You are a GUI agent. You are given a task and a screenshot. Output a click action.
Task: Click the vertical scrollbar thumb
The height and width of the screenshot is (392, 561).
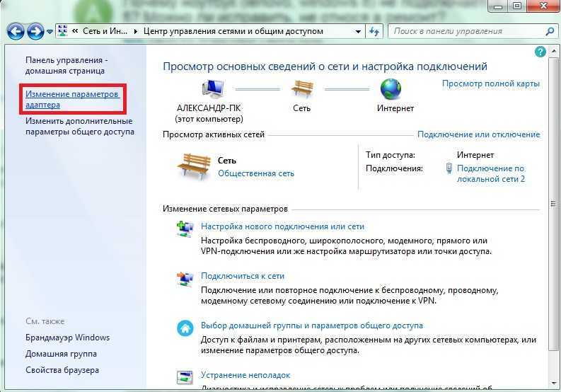click(553, 204)
